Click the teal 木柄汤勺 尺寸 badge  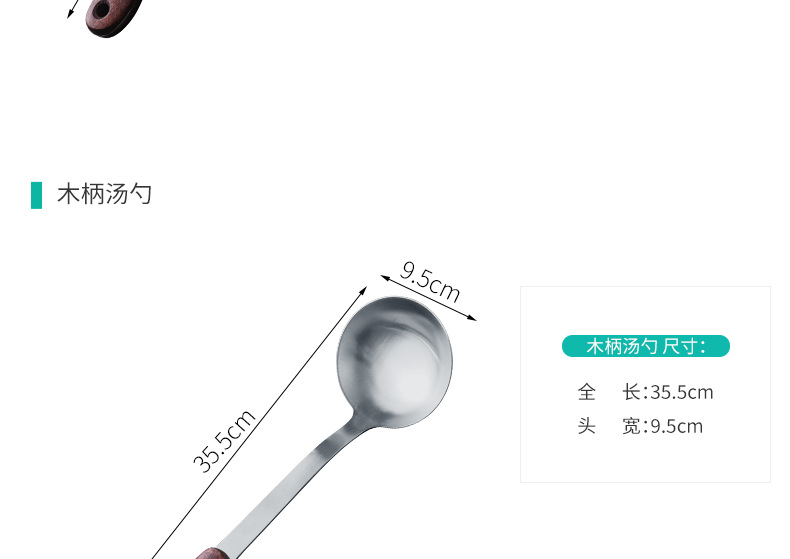(x=645, y=346)
